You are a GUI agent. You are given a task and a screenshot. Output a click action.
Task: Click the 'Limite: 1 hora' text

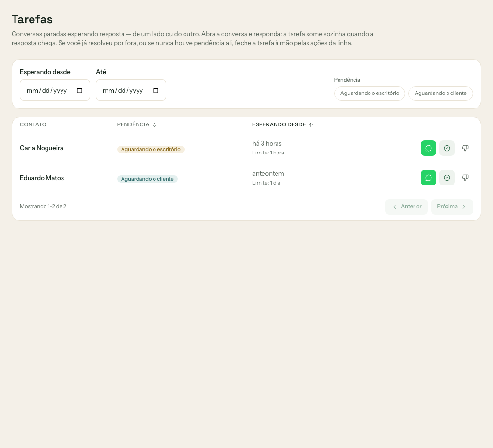(268, 153)
